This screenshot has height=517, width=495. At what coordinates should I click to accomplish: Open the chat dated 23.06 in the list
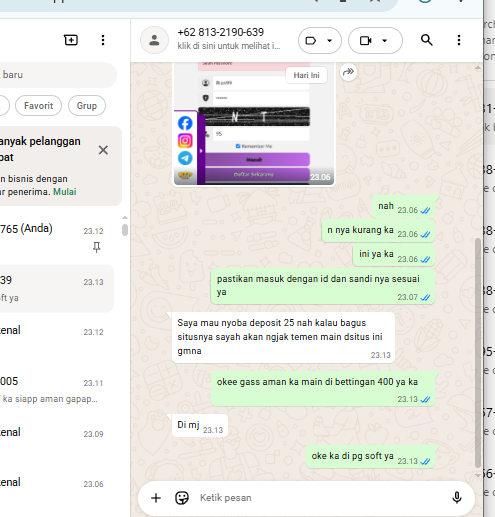(x=57, y=490)
